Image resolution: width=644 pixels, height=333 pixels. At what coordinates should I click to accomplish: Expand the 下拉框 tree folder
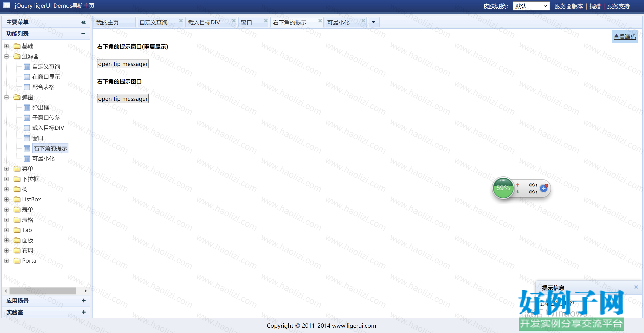[x=6, y=179]
